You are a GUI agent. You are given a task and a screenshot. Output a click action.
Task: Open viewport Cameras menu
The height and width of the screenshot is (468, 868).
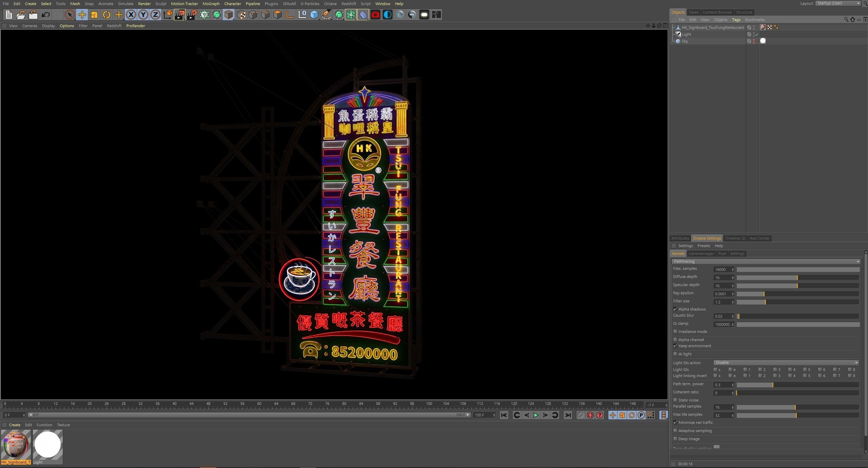point(30,26)
